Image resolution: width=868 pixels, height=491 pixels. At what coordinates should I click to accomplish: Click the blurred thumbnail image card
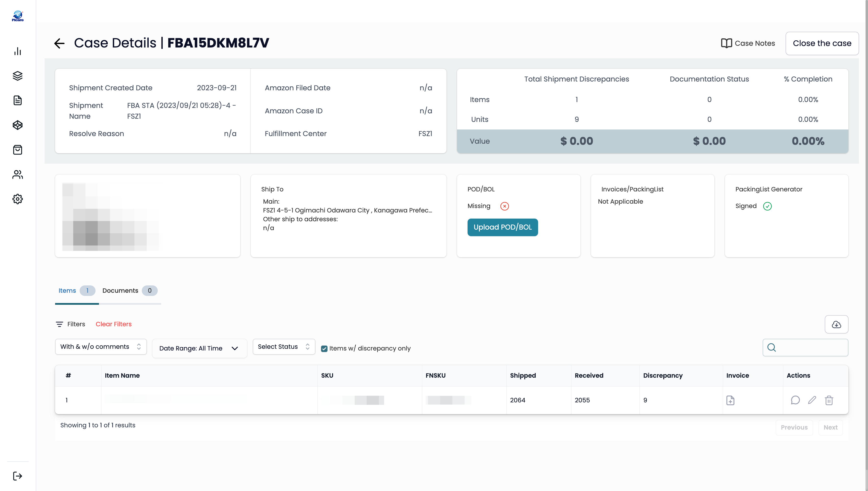[x=148, y=216]
